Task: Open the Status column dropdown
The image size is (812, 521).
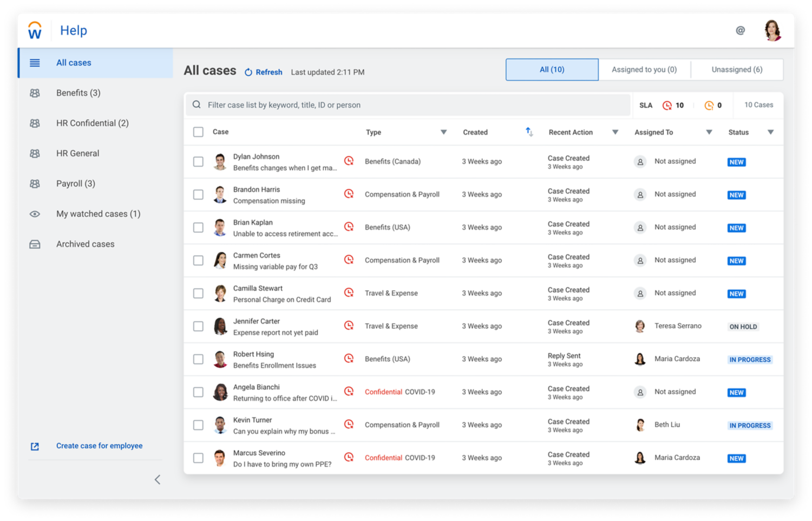Action: coord(771,132)
